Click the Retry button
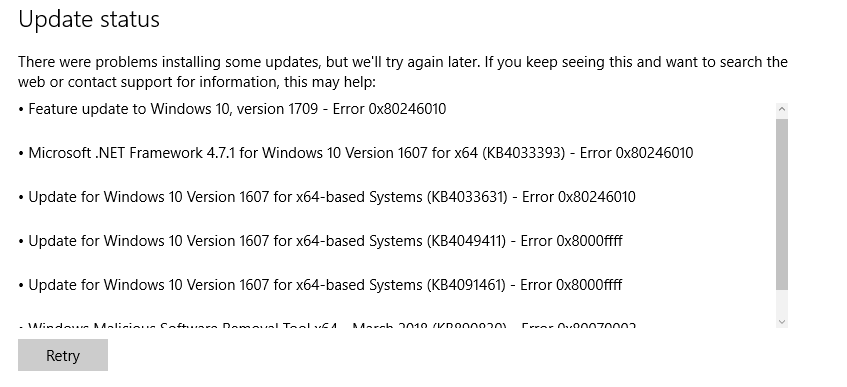Image resolution: width=847 pixels, height=387 pixels. click(x=63, y=355)
